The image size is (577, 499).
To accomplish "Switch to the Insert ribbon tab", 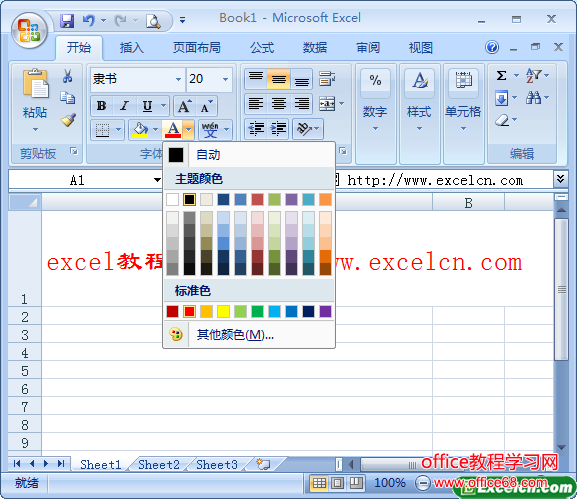I will click(x=132, y=48).
